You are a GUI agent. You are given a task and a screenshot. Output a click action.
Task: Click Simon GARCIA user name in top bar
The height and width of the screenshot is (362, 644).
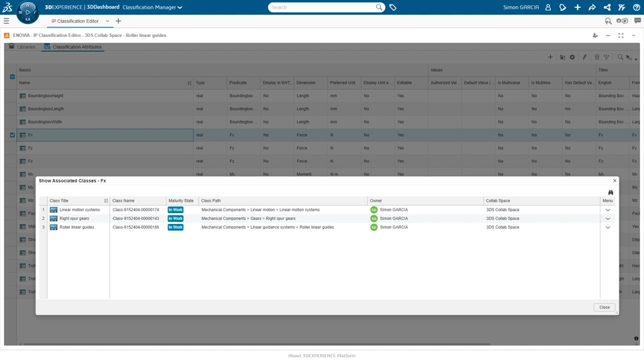coord(521,7)
